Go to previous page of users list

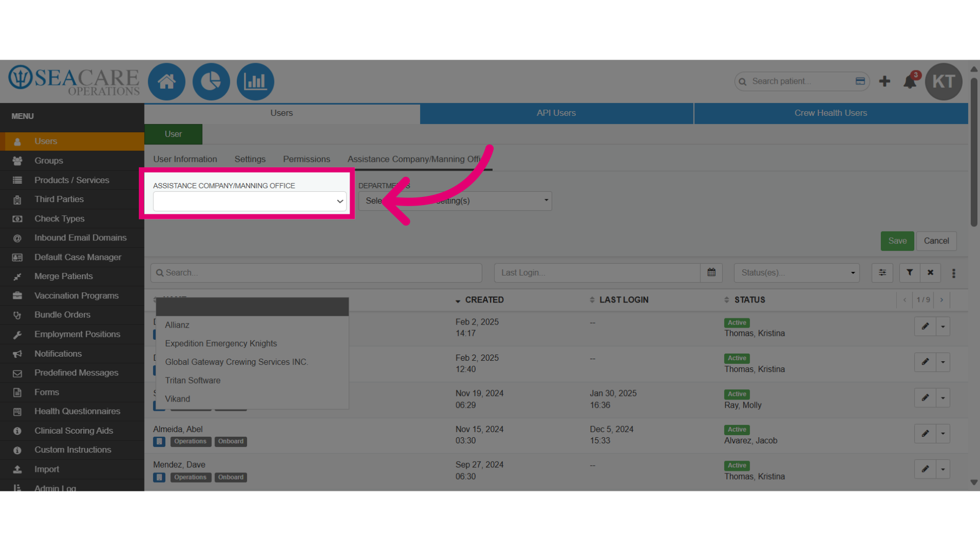pos(904,299)
